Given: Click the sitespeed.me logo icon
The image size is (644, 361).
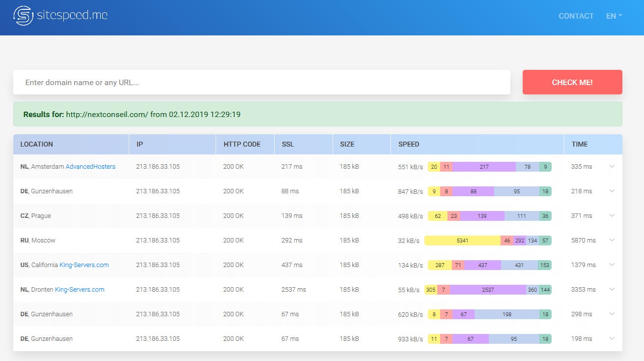Looking at the screenshot, I should 23,16.
